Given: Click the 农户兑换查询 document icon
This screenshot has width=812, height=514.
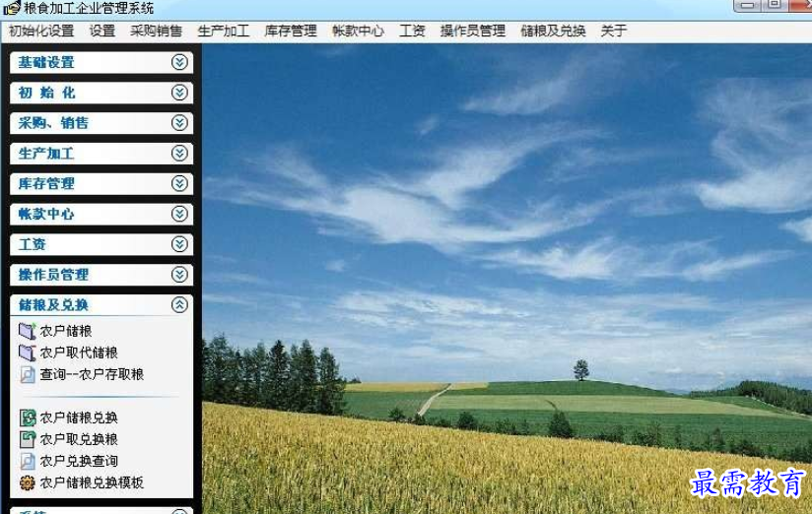Looking at the screenshot, I should pos(27,461).
